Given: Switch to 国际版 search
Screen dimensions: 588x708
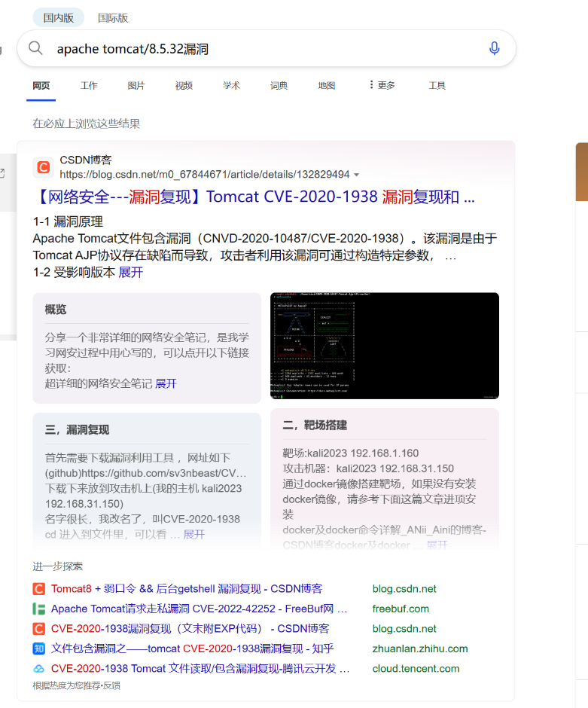Looking at the screenshot, I should pyautogui.click(x=113, y=17).
